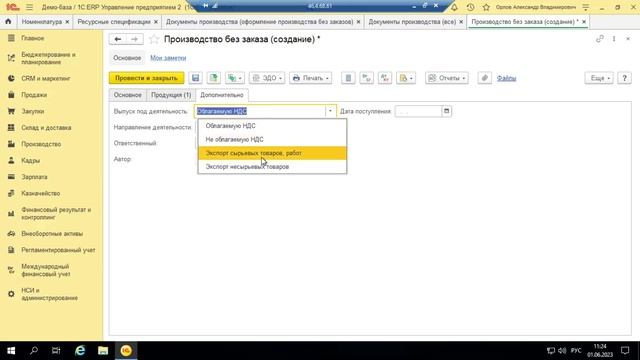Open the calendar picker for Дата поступления
640x360 pixels.
tap(447, 111)
